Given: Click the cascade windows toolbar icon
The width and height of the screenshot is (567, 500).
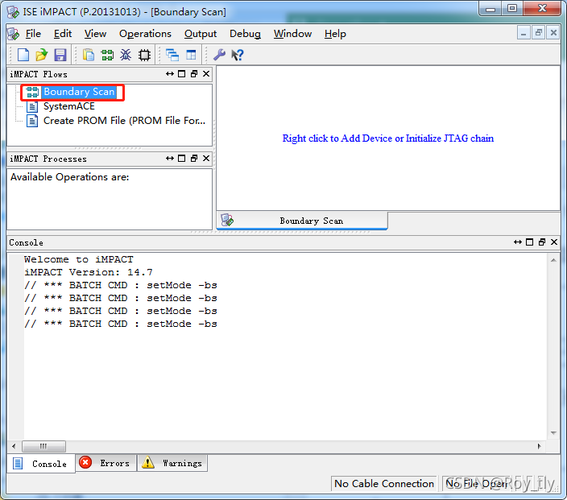Looking at the screenshot, I should 172,55.
